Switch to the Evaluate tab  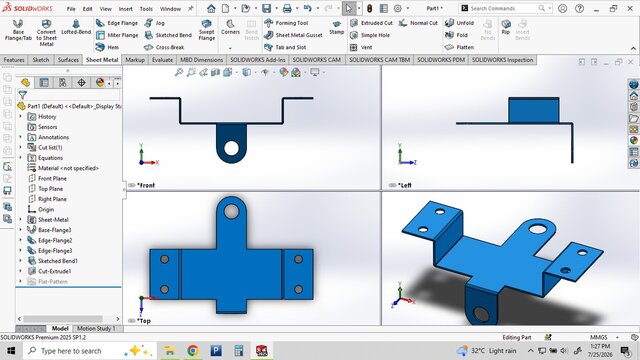[162, 60]
